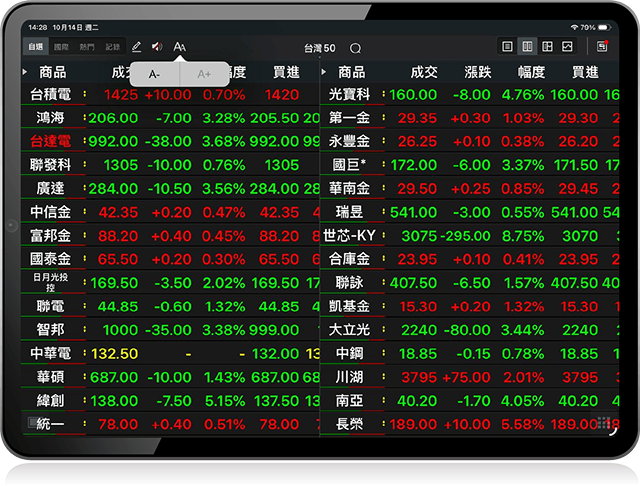This screenshot has width=640, height=486.
Task: Select the 凱基金 stock name
Action: pyautogui.click(x=349, y=306)
